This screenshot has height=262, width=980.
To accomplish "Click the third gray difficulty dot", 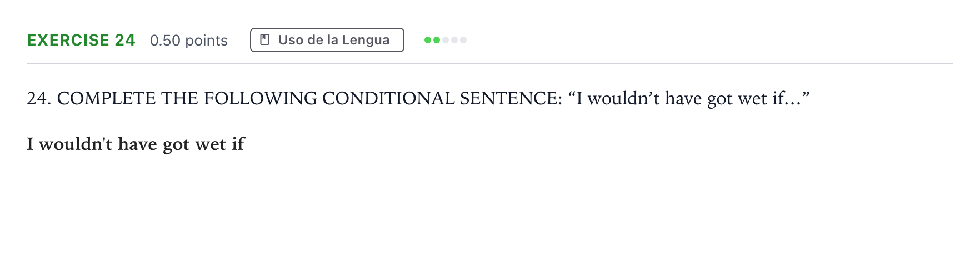I will [x=446, y=40].
